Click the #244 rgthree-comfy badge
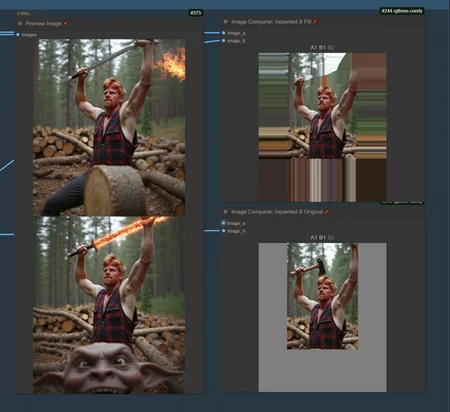Viewport: 450px width, 412px height. click(x=402, y=11)
